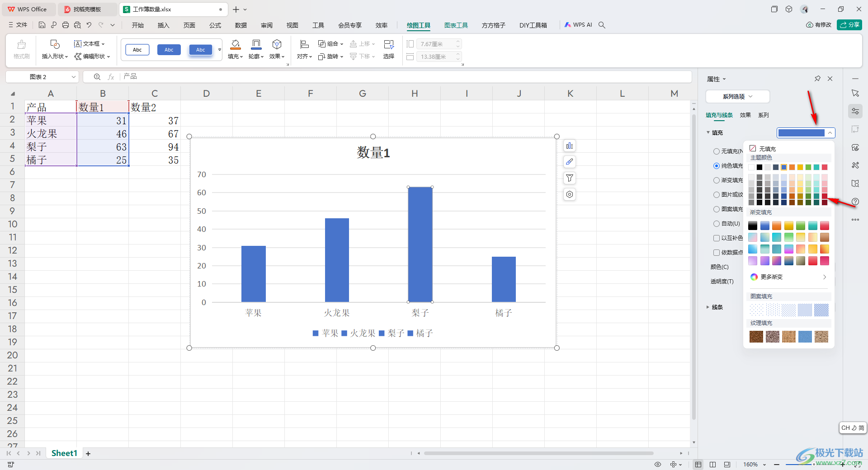Click the chart settings hexagon icon
The height and width of the screenshot is (470, 868).
tap(570, 194)
